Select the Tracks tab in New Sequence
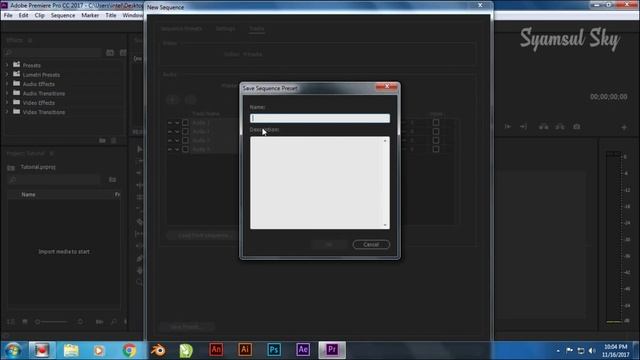The height and width of the screenshot is (360, 640). click(257, 29)
